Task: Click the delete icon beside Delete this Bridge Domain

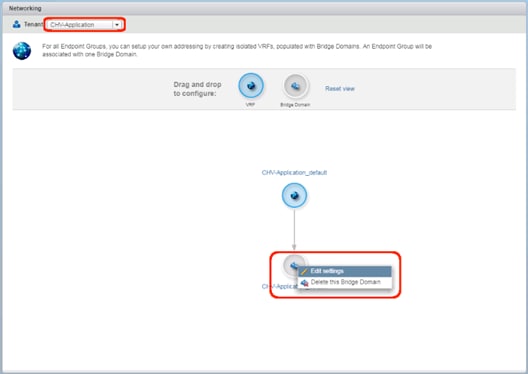Action: (305, 283)
